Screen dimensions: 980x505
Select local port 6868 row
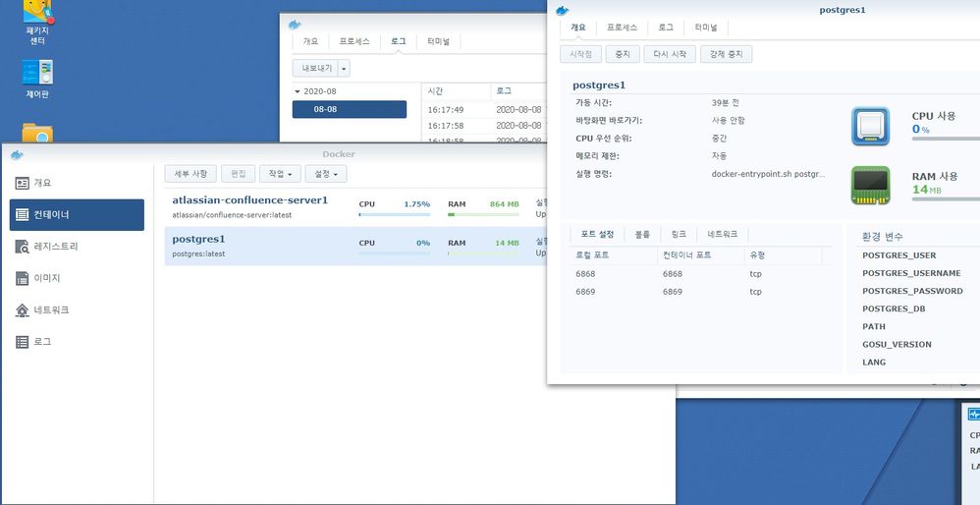(x=702, y=274)
